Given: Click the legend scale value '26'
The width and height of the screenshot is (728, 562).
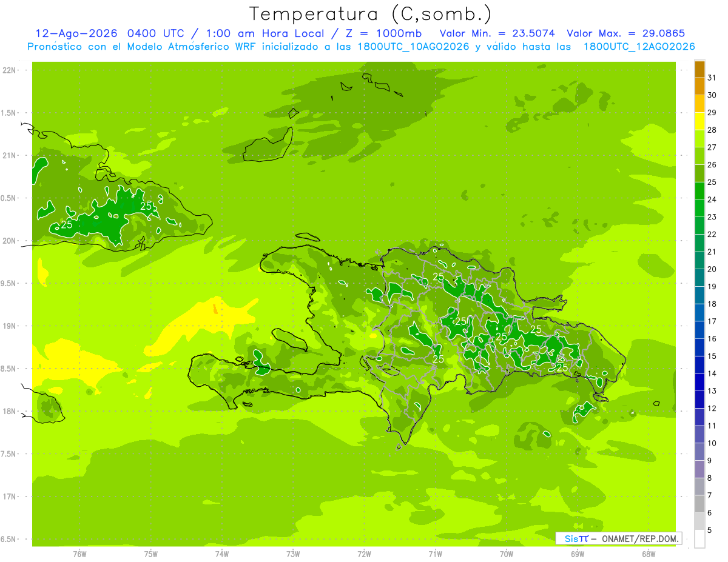Looking at the screenshot, I should (712, 165).
